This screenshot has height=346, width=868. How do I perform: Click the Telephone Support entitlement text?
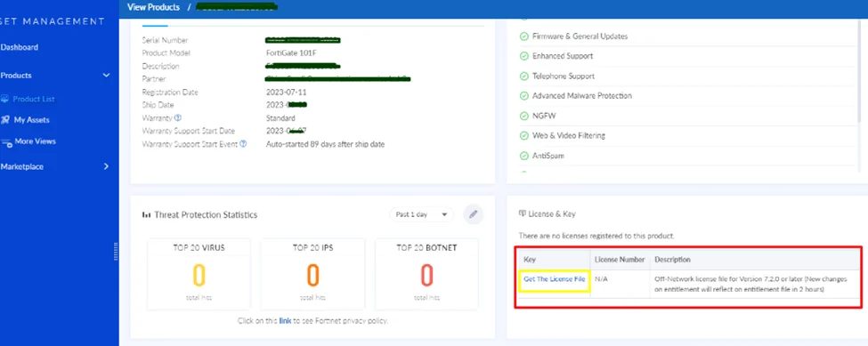point(564,76)
